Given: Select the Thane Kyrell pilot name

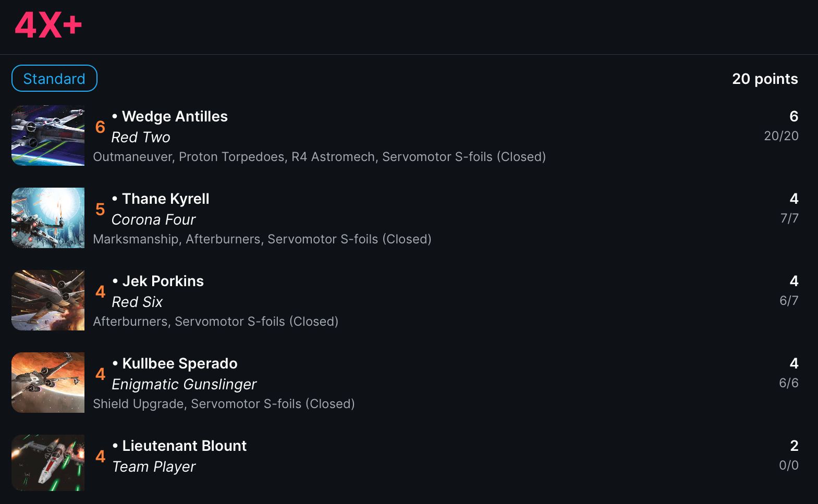Looking at the screenshot, I should [x=165, y=199].
